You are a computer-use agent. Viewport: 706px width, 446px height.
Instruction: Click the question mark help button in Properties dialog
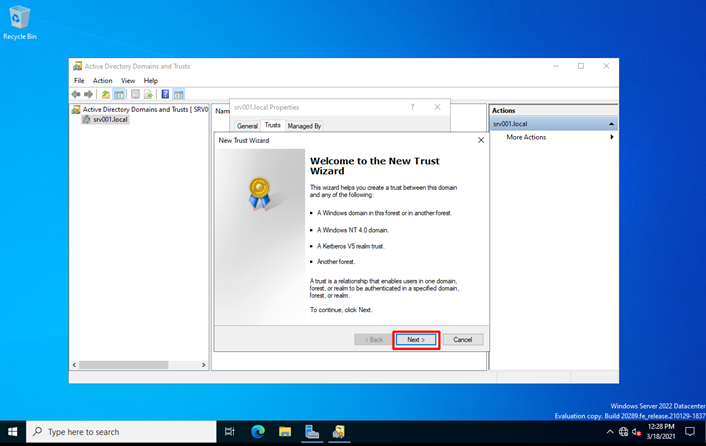412,107
